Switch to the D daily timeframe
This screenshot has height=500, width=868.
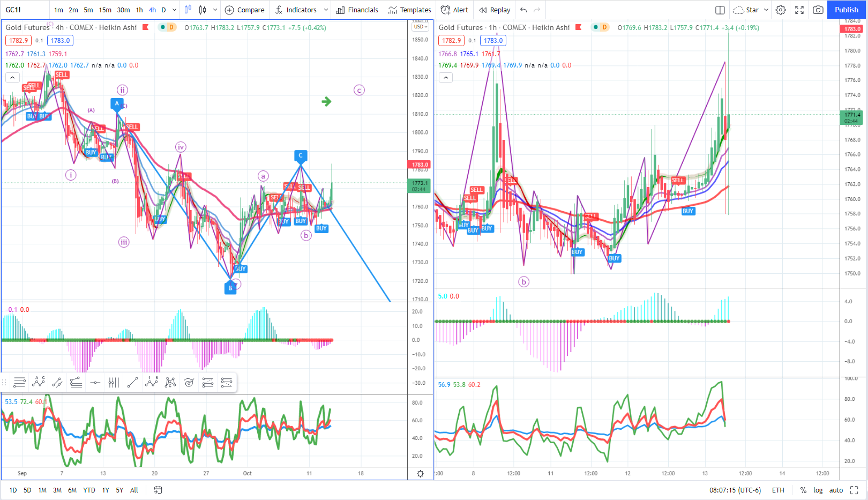pyautogui.click(x=164, y=10)
